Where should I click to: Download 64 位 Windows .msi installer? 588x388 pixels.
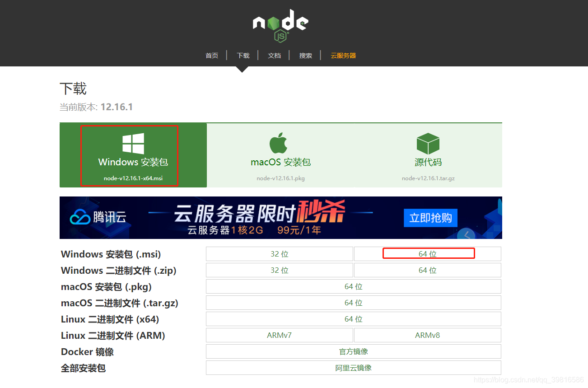[x=428, y=254]
